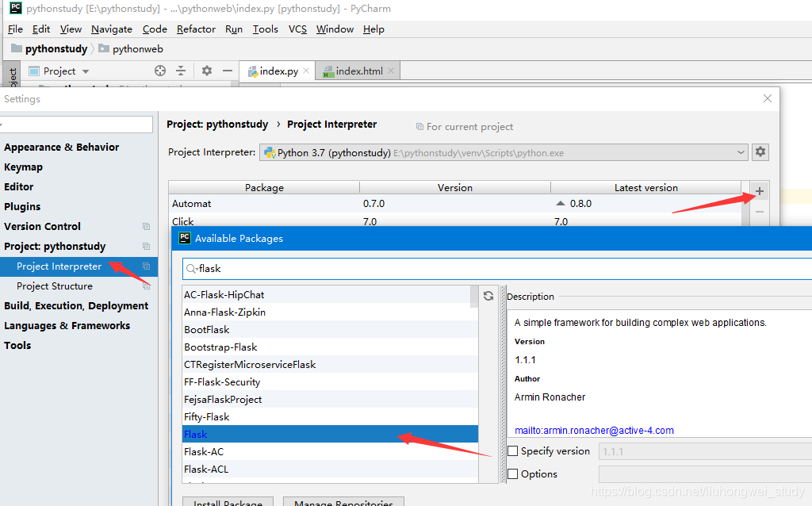The width and height of the screenshot is (812, 506).
Task: Click the collapse all icon in Project panel
Action: click(x=181, y=71)
